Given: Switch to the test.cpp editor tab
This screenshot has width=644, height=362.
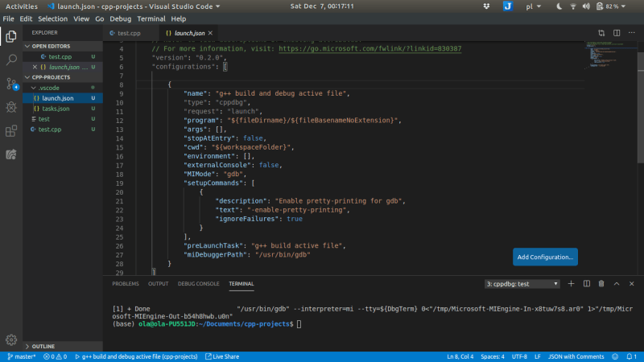Looking at the screenshot, I should coord(130,33).
